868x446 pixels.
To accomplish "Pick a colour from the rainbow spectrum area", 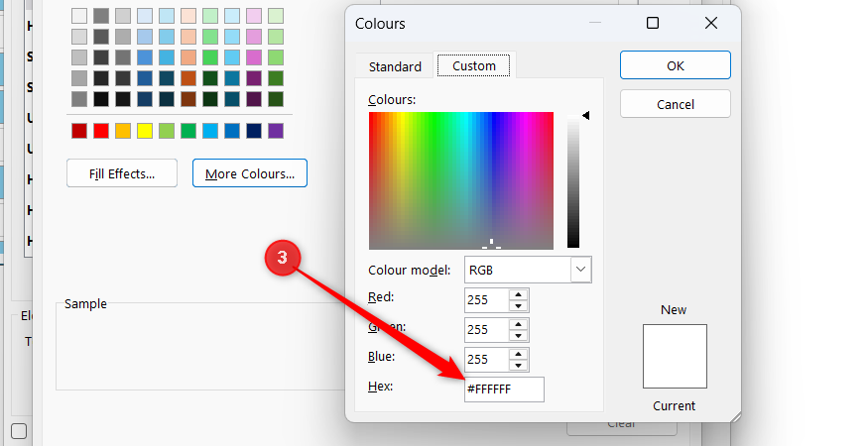I will pyautogui.click(x=460, y=180).
